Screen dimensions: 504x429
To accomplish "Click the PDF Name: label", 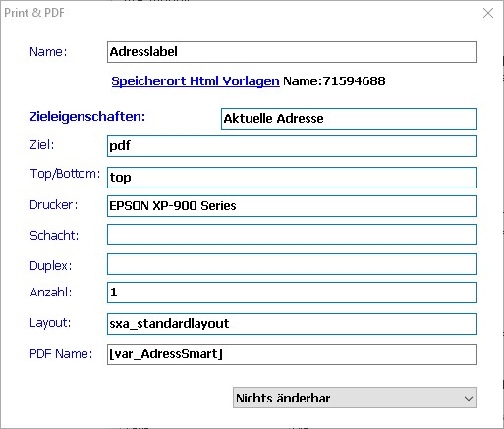I will click(x=61, y=354).
